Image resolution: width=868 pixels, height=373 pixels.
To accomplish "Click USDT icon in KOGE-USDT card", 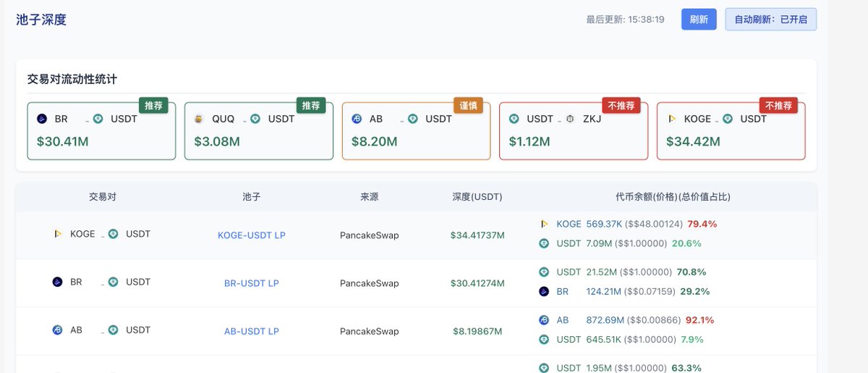I will [x=728, y=119].
